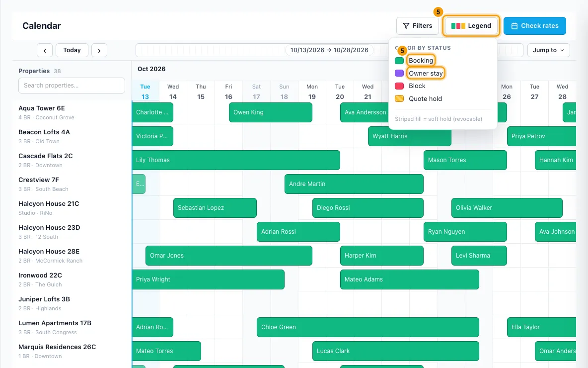Open the Wyatt Harris booking
Screen dimensions: 588x368
(x=410, y=136)
